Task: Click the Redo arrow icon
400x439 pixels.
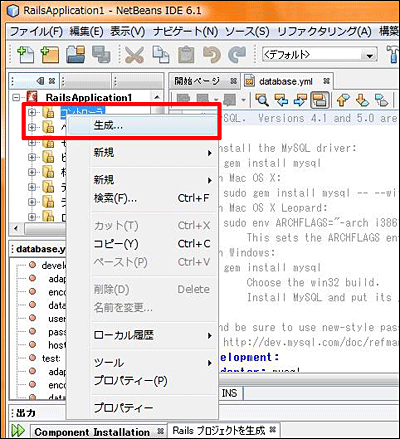Action: pos(237,55)
